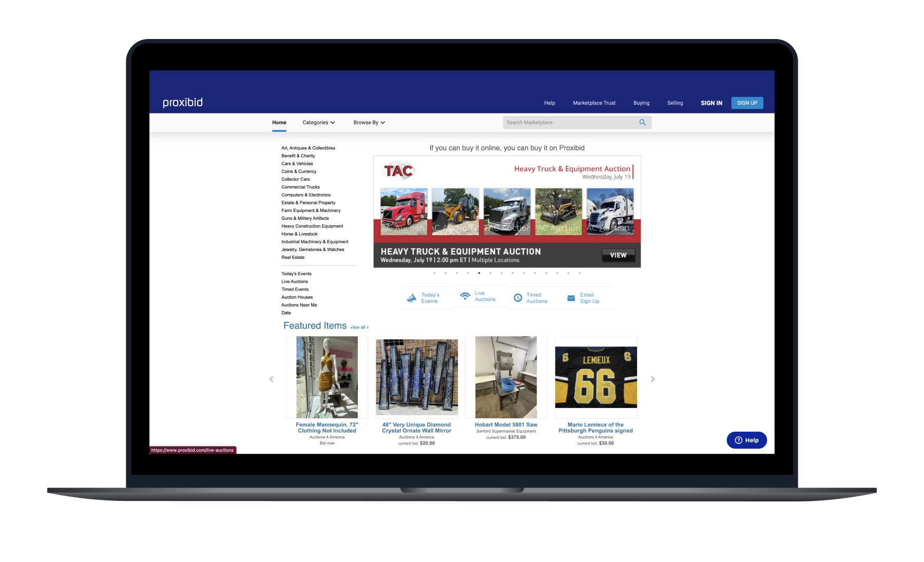Image resolution: width=924 pixels, height=562 pixels.
Task: Open the Lemieux 66 jersey thumbnail
Action: point(596,377)
